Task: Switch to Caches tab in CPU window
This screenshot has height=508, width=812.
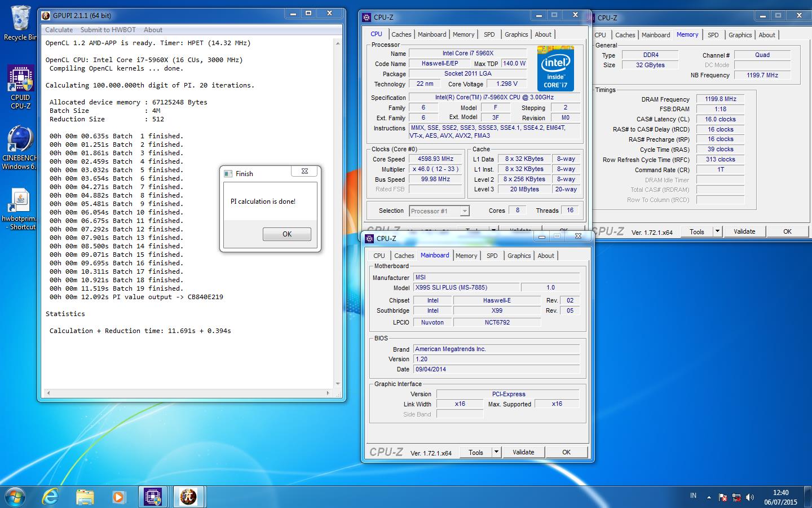Action: tap(401, 34)
